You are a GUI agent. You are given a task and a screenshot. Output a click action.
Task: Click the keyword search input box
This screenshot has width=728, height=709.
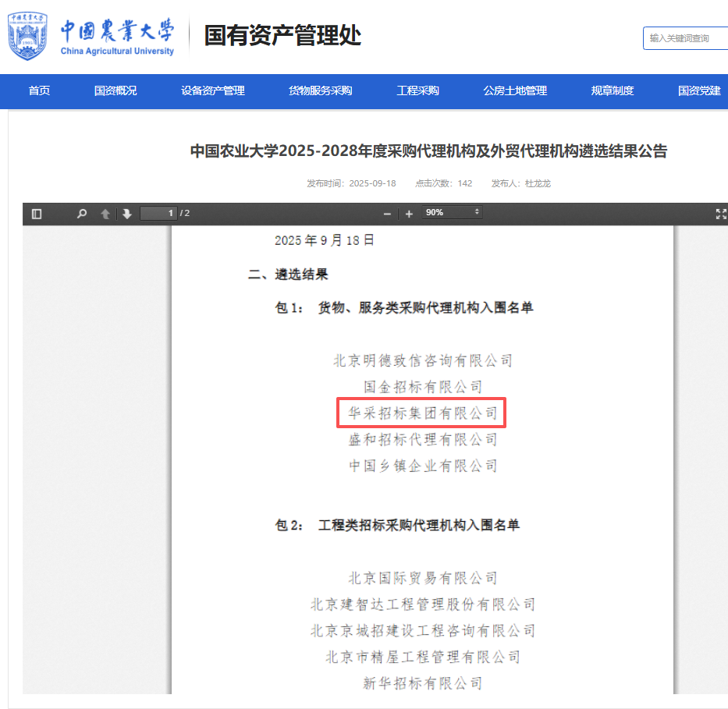[687, 38]
